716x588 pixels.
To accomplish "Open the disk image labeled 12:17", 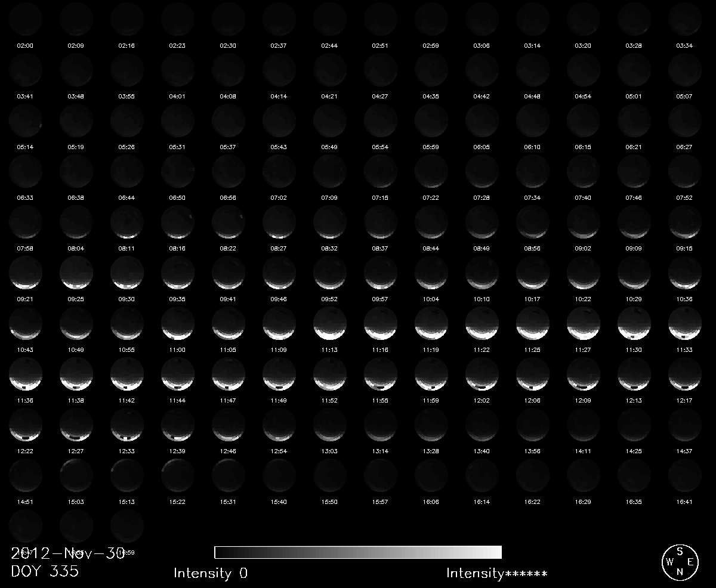I will tap(685, 373).
